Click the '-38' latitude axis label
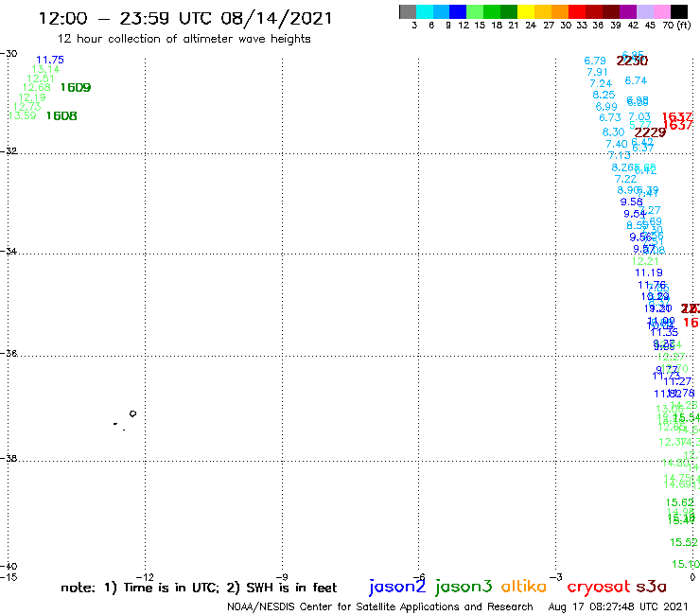 (x=9, y=459)
